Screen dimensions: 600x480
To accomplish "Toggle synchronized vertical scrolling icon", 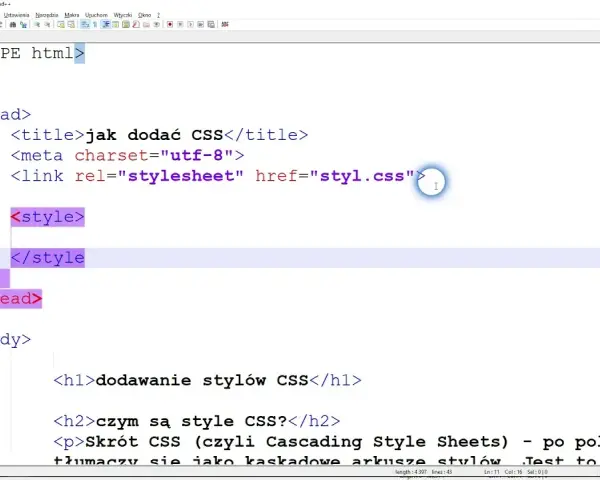I will [x=61, y=24].
